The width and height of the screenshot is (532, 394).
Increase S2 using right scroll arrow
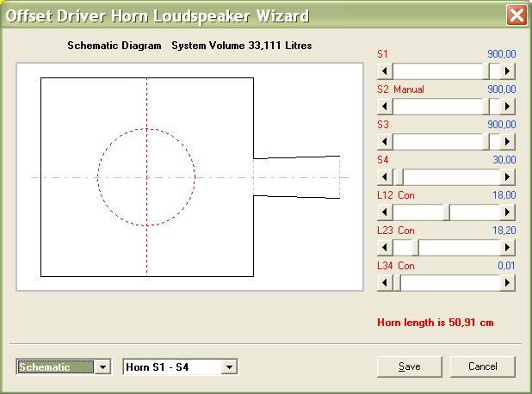click(507, 107)
